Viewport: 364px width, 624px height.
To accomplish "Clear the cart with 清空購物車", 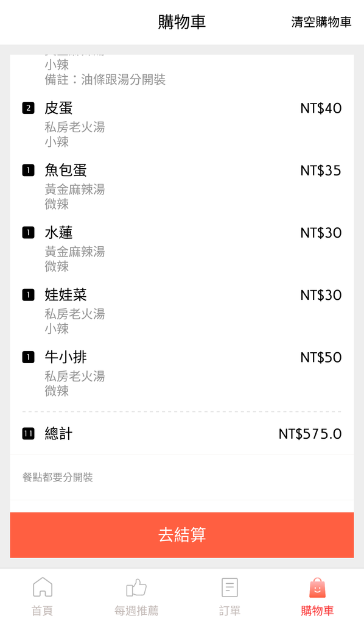I will coord(321,22).
